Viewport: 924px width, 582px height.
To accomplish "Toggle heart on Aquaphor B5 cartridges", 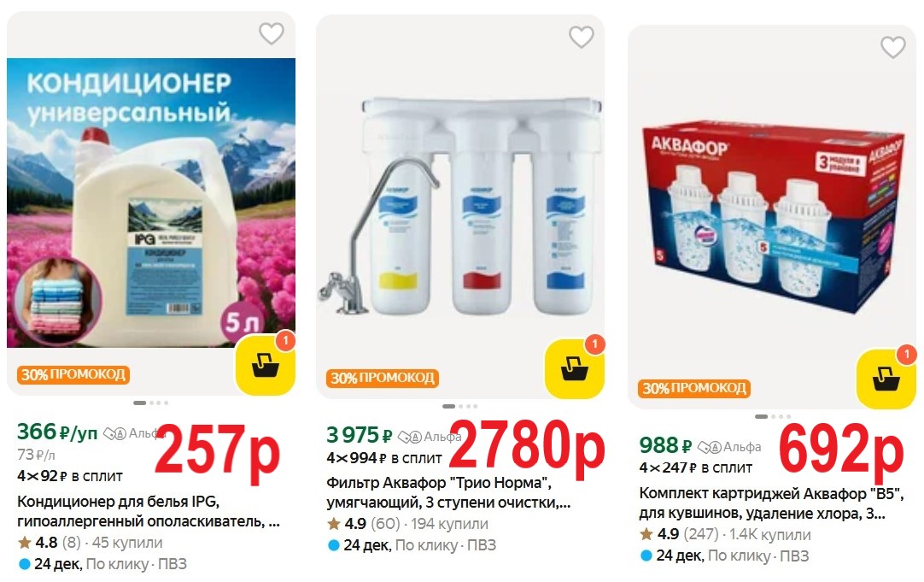I will click(x=892, y=47).
